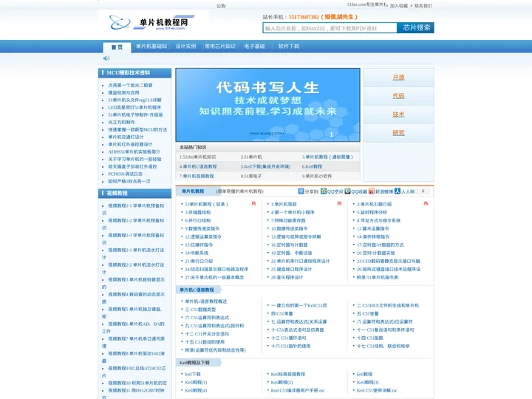Viewport: 532px width, 399px height.
Task: Open 单片机红外遥控器设计 article
Action: [130, 145]
